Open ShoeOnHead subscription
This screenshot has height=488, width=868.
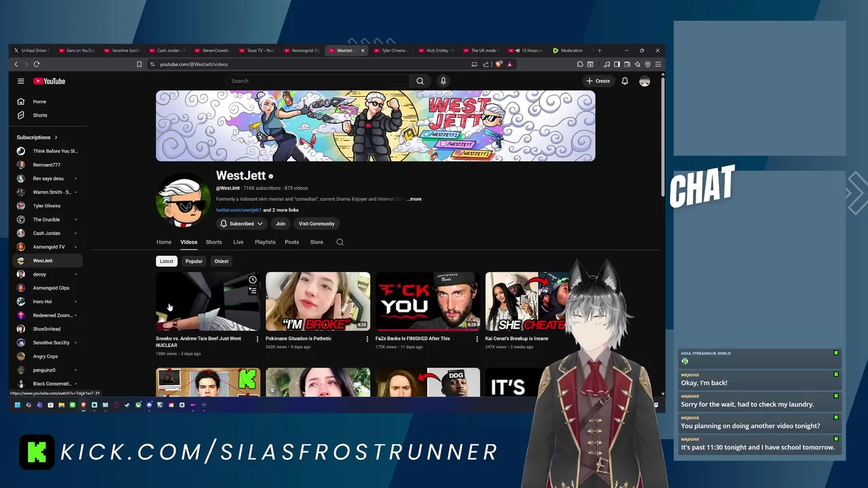coord(47,329)
